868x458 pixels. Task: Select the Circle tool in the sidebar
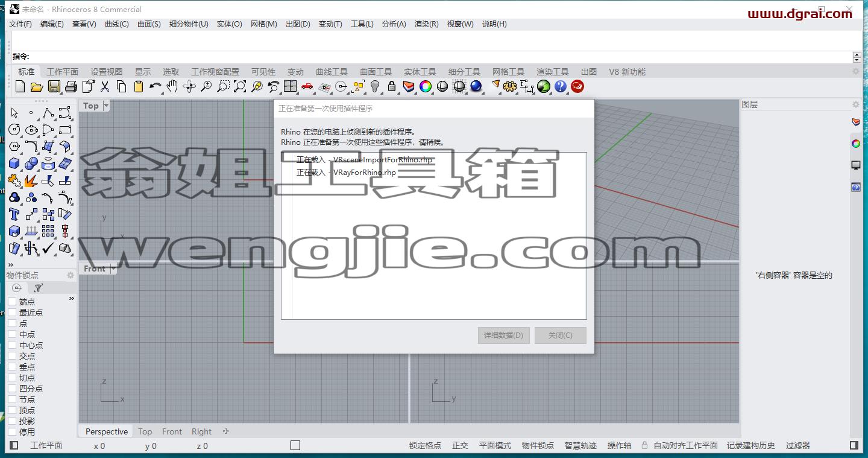14,130
